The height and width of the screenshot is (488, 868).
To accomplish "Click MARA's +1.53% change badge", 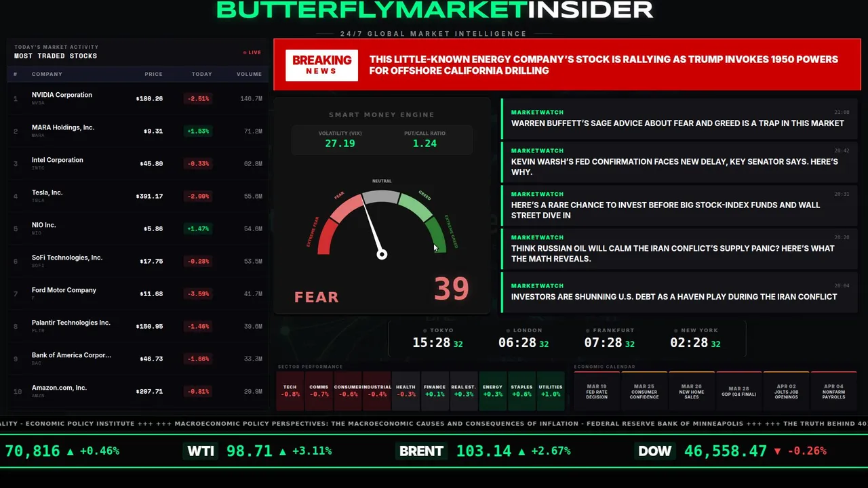I will [198, 131].
